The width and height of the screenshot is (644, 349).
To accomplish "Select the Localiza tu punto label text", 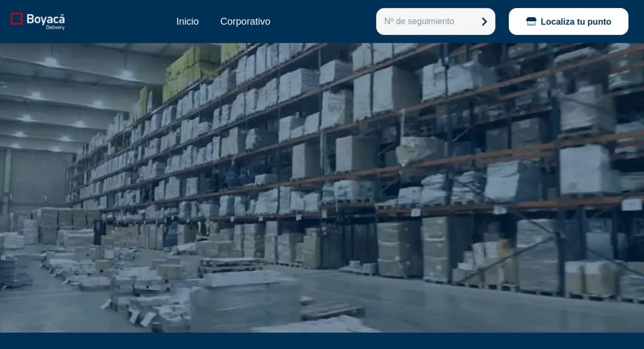I will tap(576, 22).
